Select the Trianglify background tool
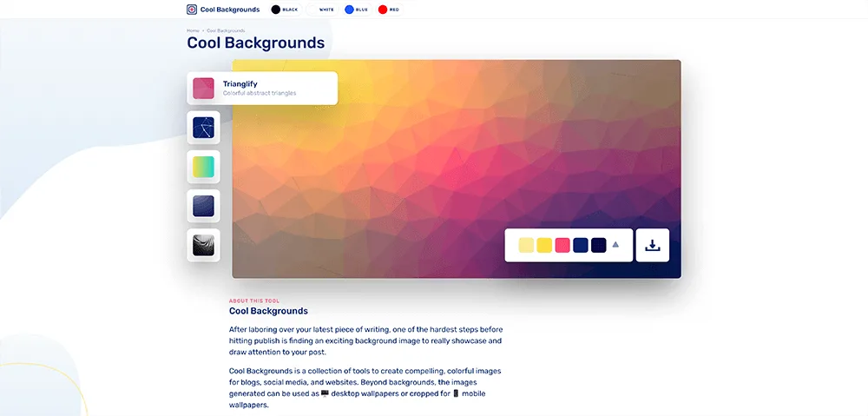The image size is (868, 416). pyautogui.click(x=261, y=88)
